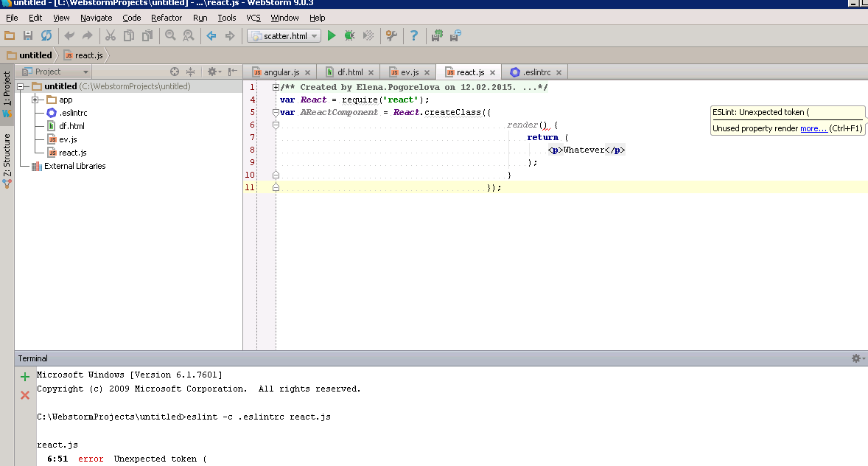Collapse the untitled project root node

pos(21,86)
